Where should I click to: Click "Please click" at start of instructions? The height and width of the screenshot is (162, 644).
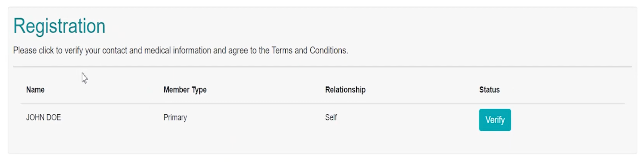33,51
